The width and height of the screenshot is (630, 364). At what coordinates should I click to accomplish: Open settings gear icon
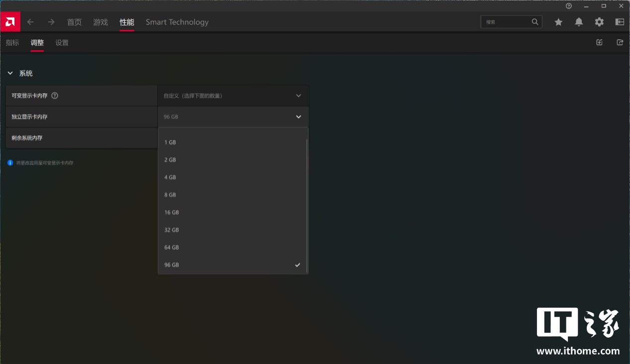pos(599,22)
